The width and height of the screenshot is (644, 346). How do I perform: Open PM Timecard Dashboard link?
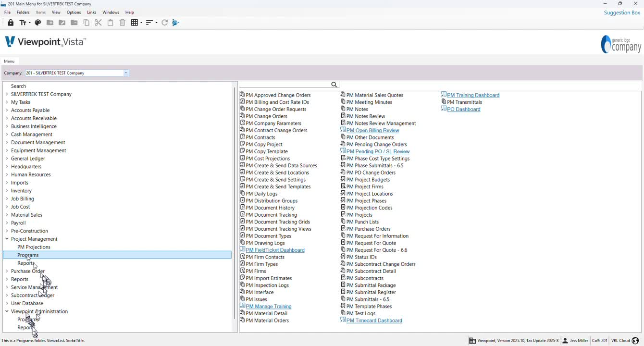click(x=374, y=321)
